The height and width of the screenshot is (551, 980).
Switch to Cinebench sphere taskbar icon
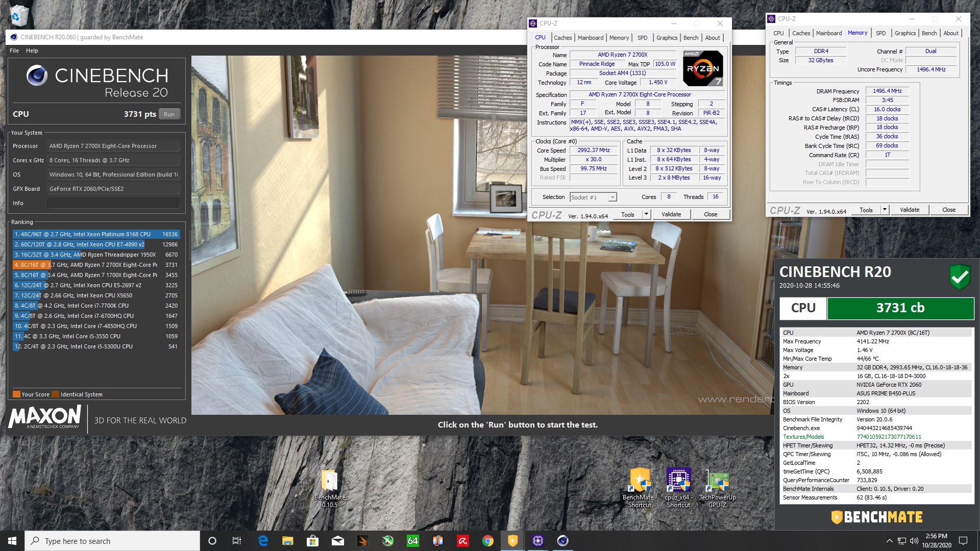click(x=562, y=541)
